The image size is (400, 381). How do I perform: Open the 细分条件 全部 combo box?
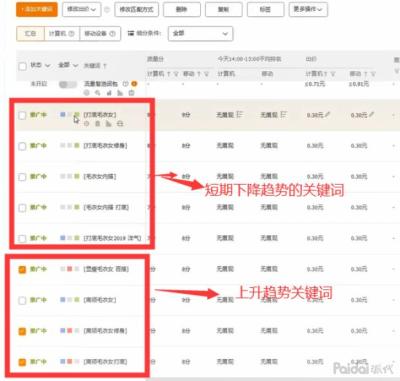pyautogui.click(x=200, y=34)
